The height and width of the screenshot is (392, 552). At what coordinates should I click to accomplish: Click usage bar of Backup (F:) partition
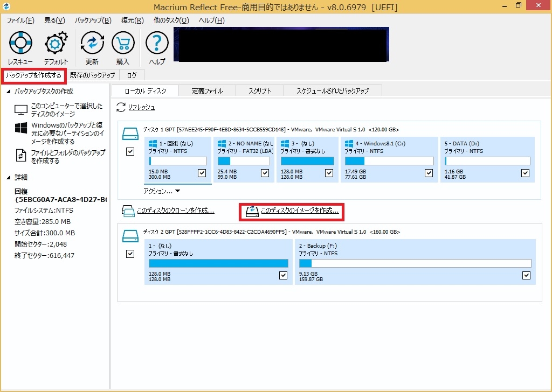415,263
